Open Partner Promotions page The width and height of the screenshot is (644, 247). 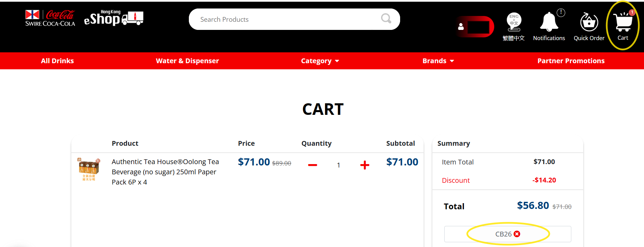[x=571, y=61]
